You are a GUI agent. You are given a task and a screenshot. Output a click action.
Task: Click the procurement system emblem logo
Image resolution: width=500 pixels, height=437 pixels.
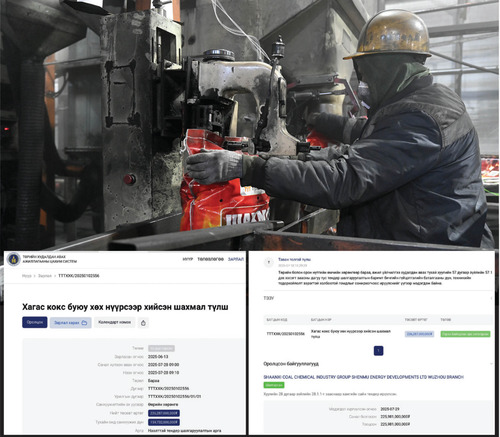[x=14, y=259]
